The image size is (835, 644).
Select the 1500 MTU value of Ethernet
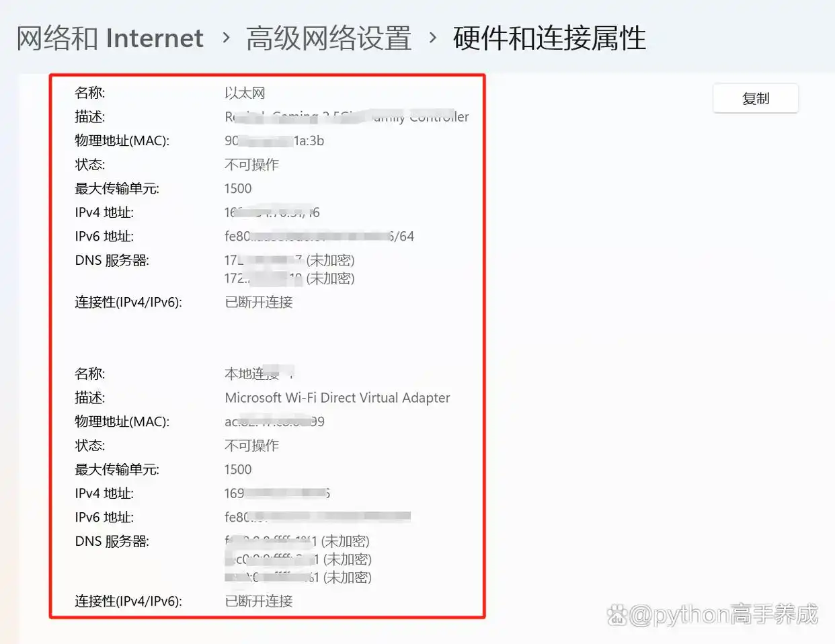pos(237,188)
